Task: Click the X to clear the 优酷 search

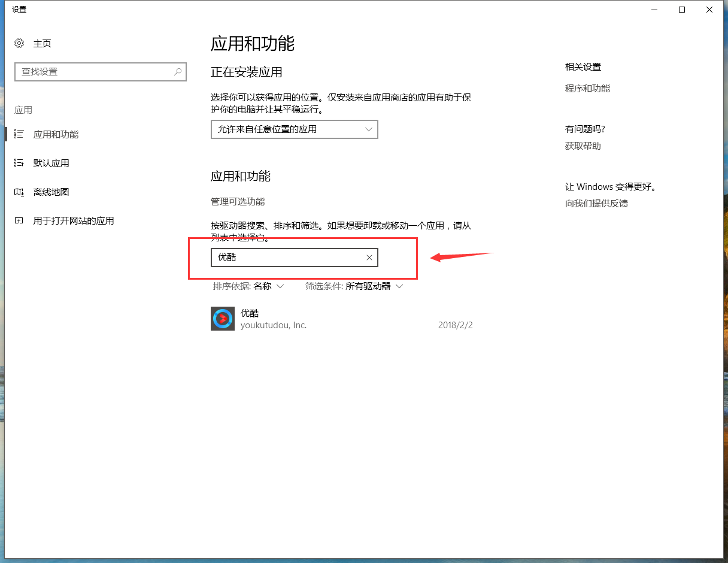Action: 369,257
